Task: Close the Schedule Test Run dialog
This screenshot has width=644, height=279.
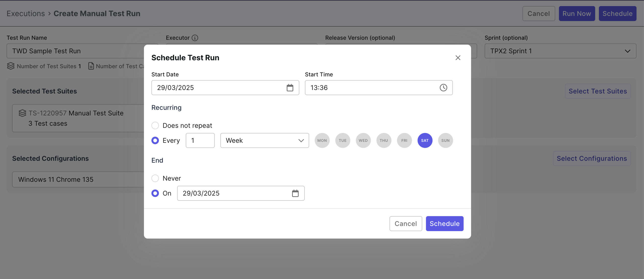Action: pyautogui.click(x=458, y=58)
